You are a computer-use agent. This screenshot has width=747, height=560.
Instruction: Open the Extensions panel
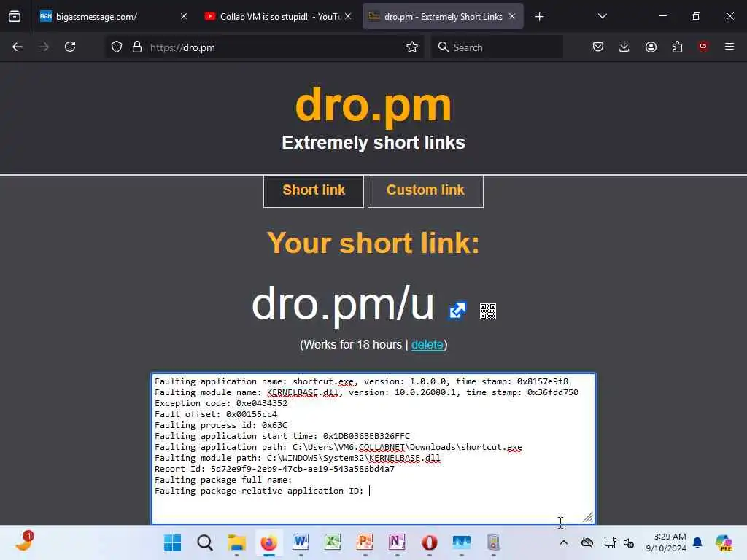coord(677,47)
